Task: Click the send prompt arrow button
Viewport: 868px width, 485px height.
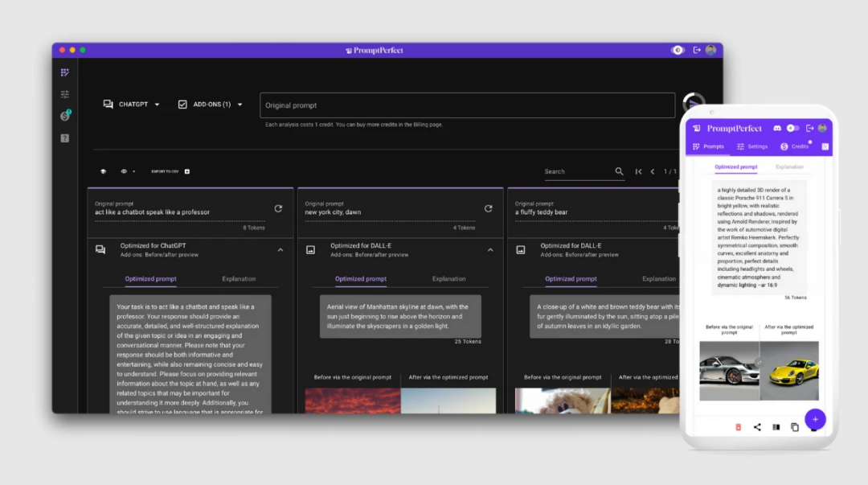Action: coord(693,104)
